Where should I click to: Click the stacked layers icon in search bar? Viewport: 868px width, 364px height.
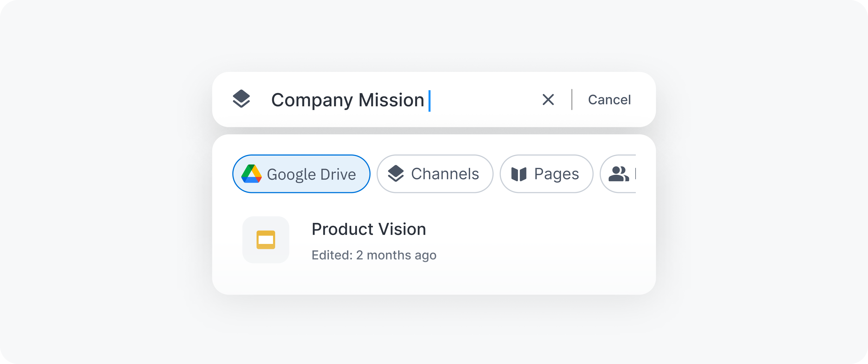pos(241,99)
